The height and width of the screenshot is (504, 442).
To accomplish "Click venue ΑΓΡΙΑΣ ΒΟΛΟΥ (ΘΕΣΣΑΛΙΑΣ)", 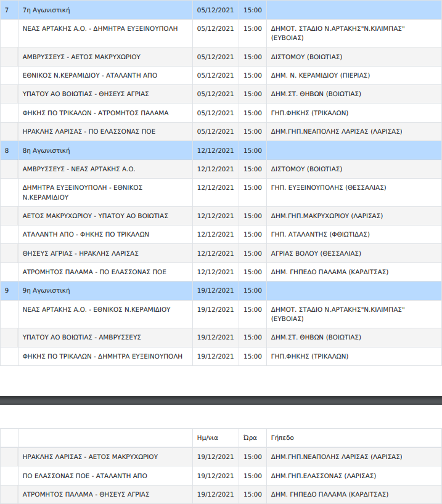I will click(316, 253).
